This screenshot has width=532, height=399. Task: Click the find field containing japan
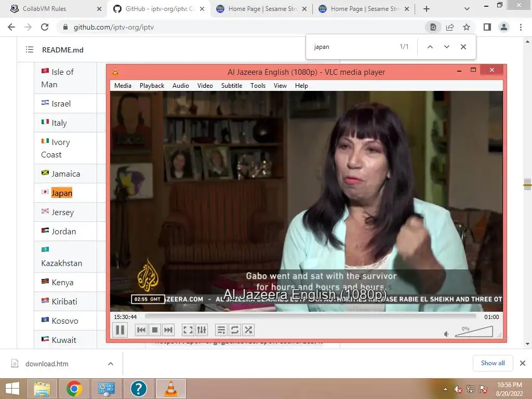click(353, 47)
